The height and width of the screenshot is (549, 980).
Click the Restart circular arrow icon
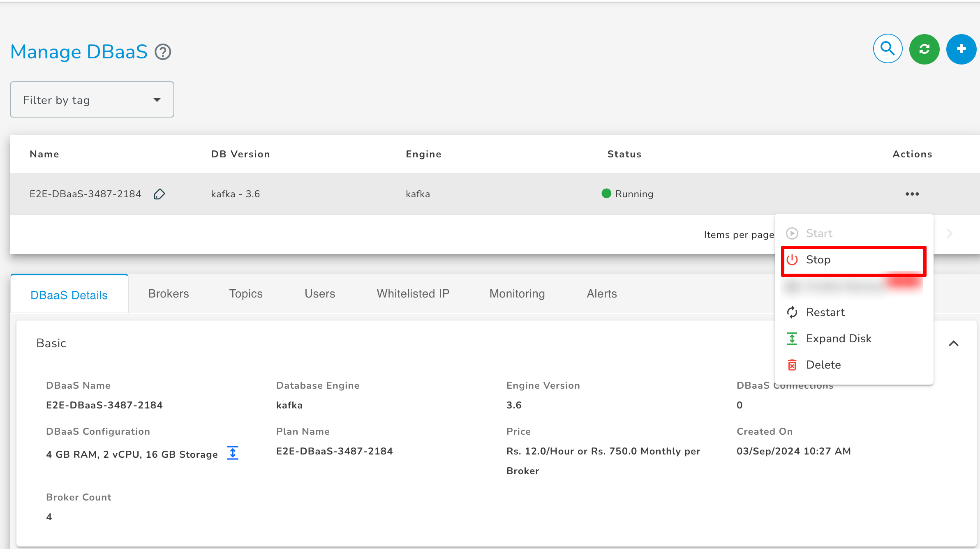[792, 312]
